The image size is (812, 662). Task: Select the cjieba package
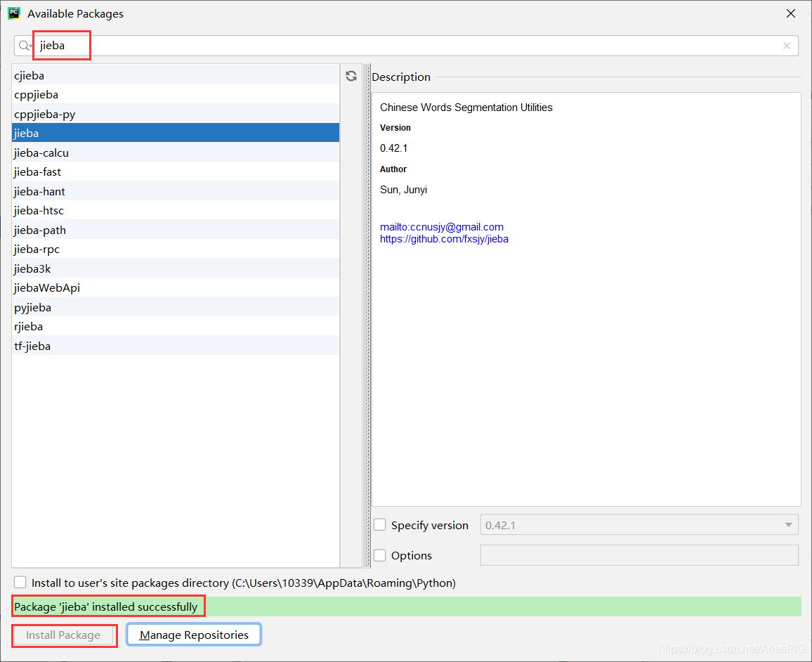[176, 76]
